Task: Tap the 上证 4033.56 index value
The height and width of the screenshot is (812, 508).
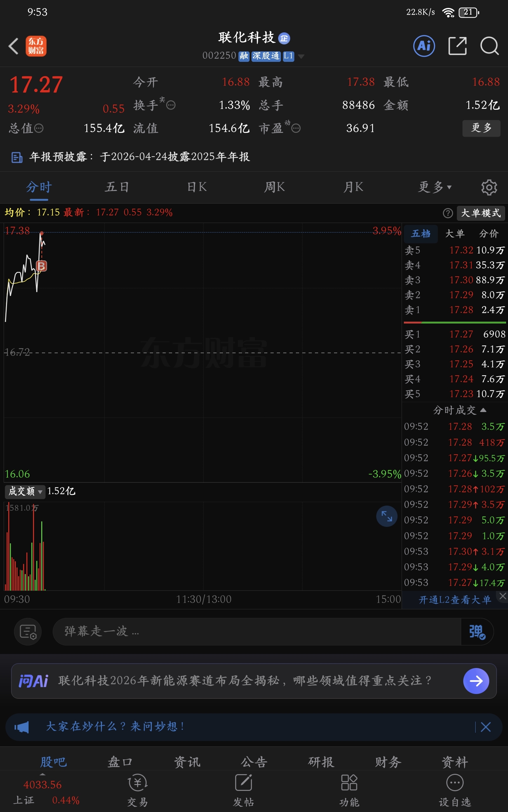Action: pyautogui.click(x=42, y=785)
